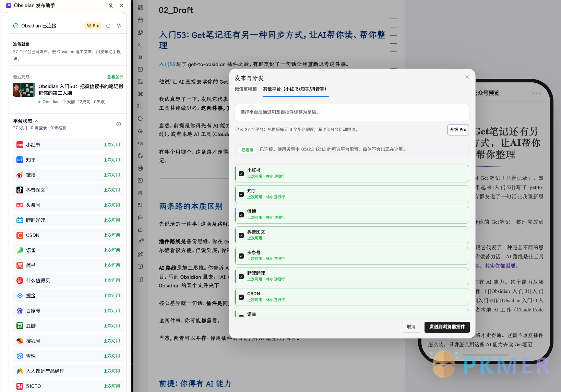
Task: Click the printer icon in Obsidian ribbon
Action: point(140,168)
